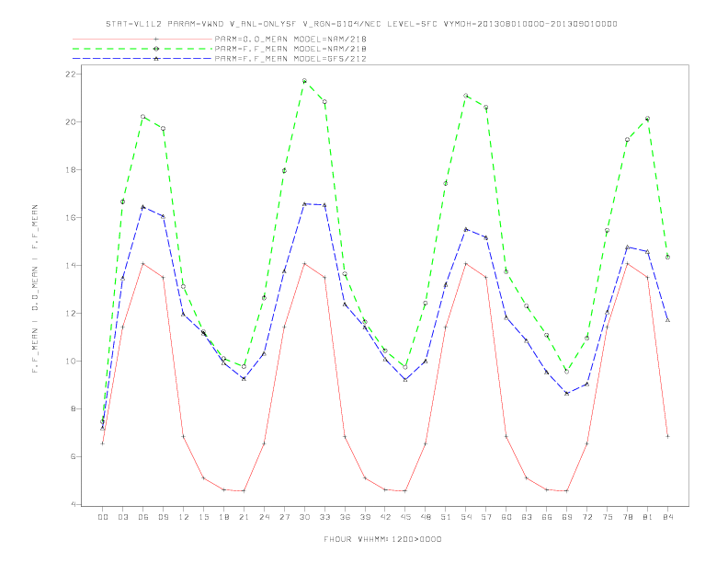Click x-axis tick label 24
The height and width of the screenshot is (563, 728).
pyautogui.click(x=264, y=517)
